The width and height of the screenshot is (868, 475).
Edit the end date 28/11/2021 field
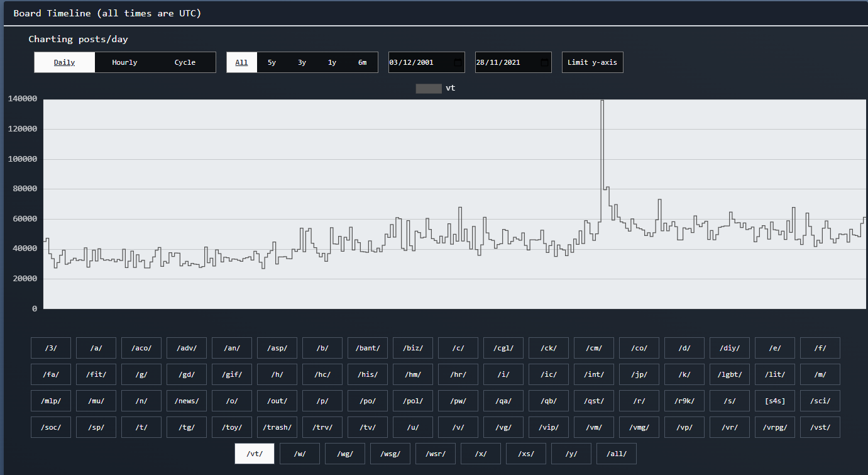(x=514, y=62)
